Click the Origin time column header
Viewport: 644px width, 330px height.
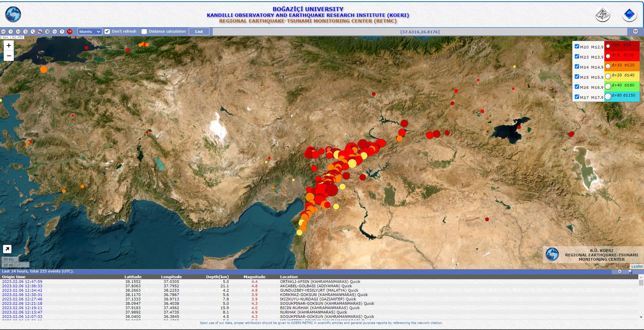(x=14, y=277)
